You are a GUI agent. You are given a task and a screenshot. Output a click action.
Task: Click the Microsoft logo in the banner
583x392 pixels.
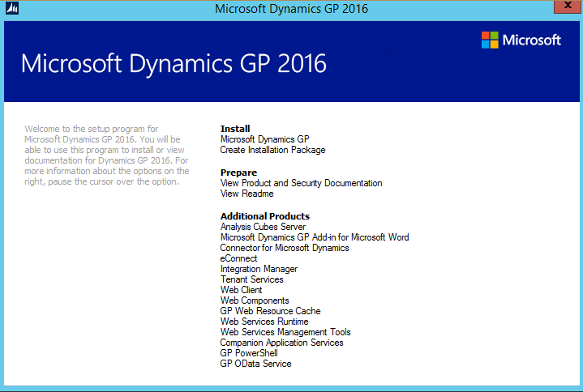521,40
